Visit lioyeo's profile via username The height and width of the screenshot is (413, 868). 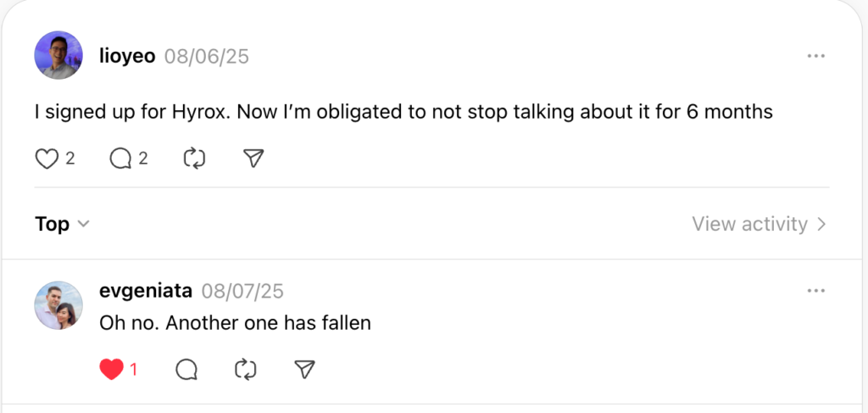coord(127,56)
